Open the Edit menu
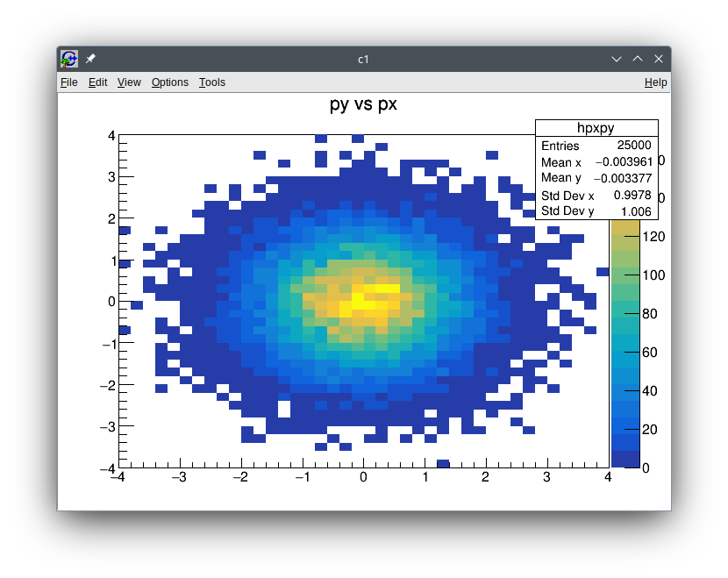The image size is (728, 578). (97, 82)
